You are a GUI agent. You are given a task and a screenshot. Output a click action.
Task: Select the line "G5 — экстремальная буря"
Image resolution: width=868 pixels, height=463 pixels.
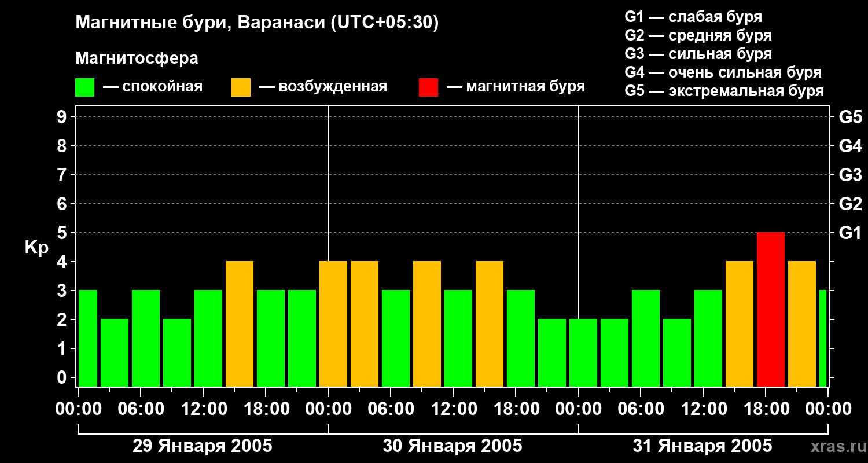click(724, 91)
